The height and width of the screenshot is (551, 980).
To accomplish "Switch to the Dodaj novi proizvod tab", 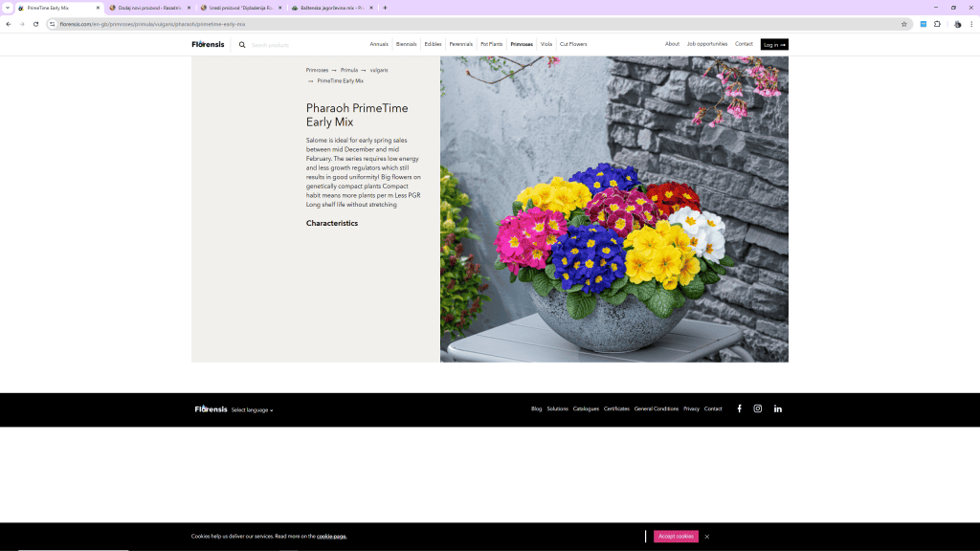I will pos(149,8).
